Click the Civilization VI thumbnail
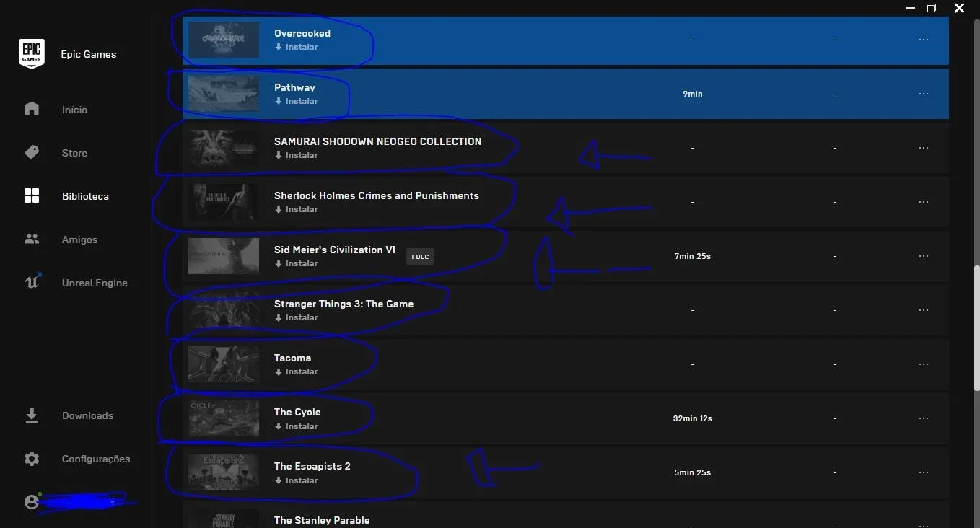Viewport: 980px width, 528px height. [224, 256]
